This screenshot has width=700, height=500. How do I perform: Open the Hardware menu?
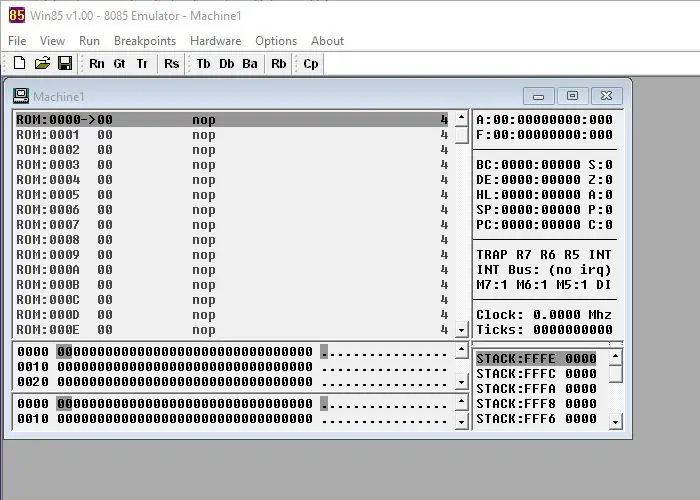(x=215, y=41)
